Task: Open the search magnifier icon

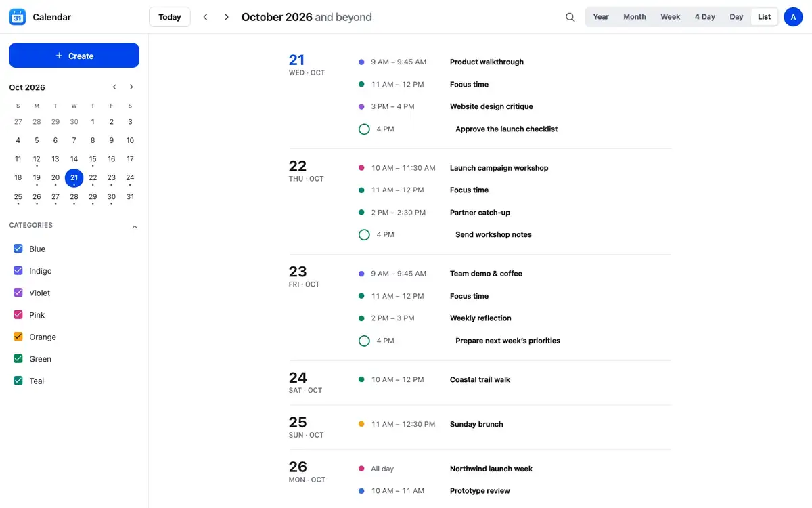Action: tap(570, 17)
